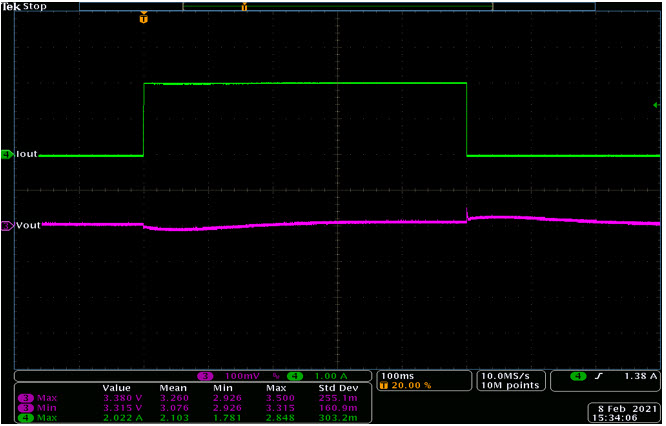Click the 10.0MS/s sample rate readout
This screenshot has width=666, height=426.
505,376
